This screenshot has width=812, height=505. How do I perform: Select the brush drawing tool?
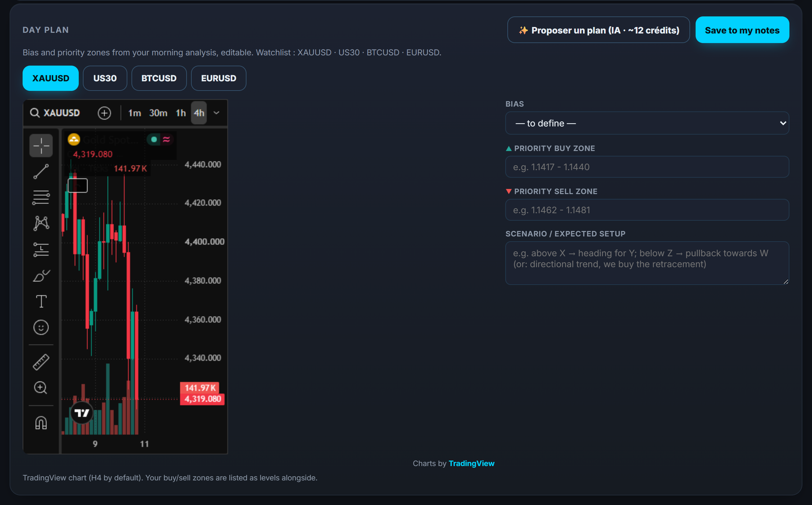point(41,275)
